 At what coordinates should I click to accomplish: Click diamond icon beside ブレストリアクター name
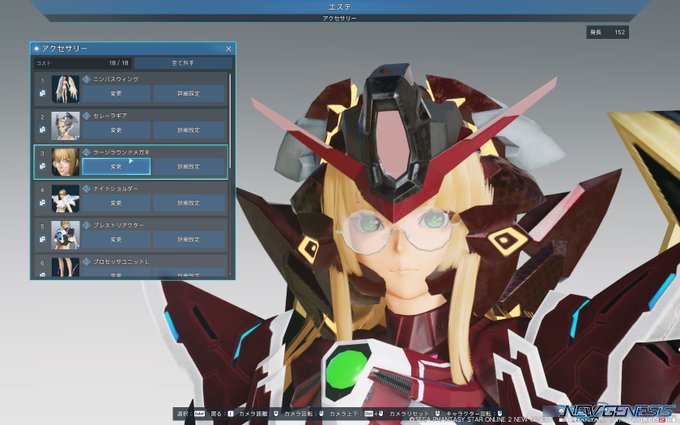pos(86,225)
